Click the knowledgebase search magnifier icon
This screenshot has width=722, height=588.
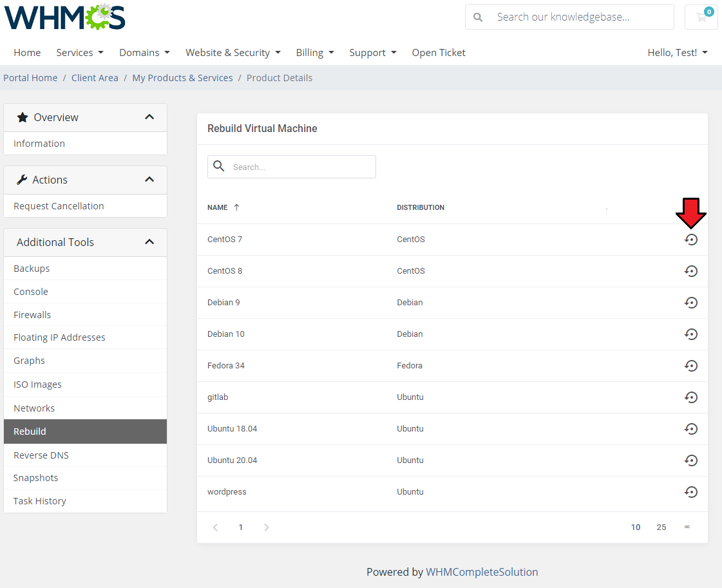pyautogui.click(x=478, y=17)
